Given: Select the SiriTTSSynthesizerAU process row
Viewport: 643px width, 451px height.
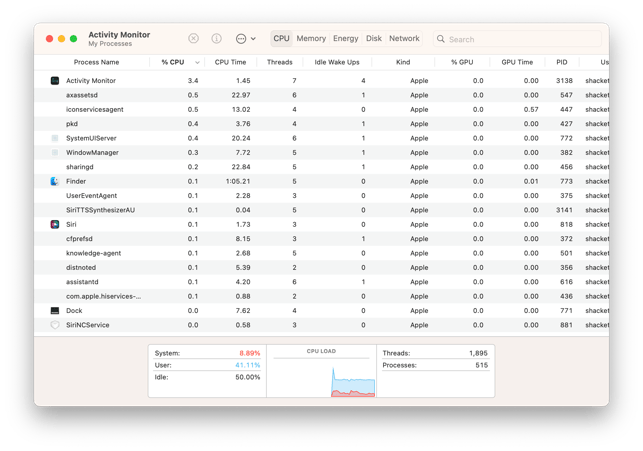Looking at the screenshot, I should click(322, 210).
